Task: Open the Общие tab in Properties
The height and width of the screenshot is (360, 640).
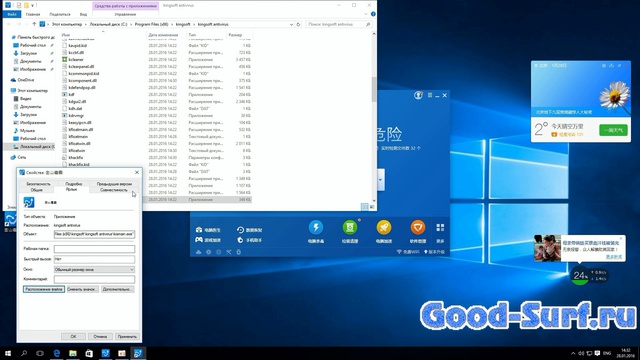Action: coord(37,190)
